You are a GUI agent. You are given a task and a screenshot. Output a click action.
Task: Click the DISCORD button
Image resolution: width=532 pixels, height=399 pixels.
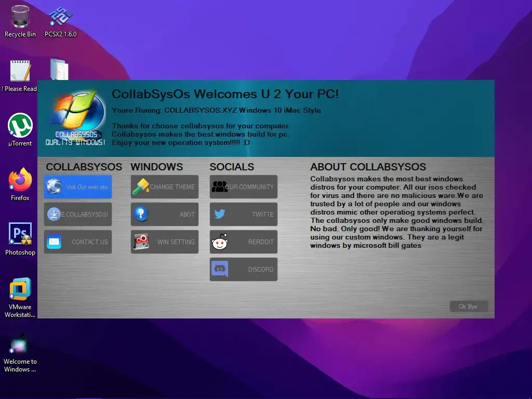click(244, 270)
